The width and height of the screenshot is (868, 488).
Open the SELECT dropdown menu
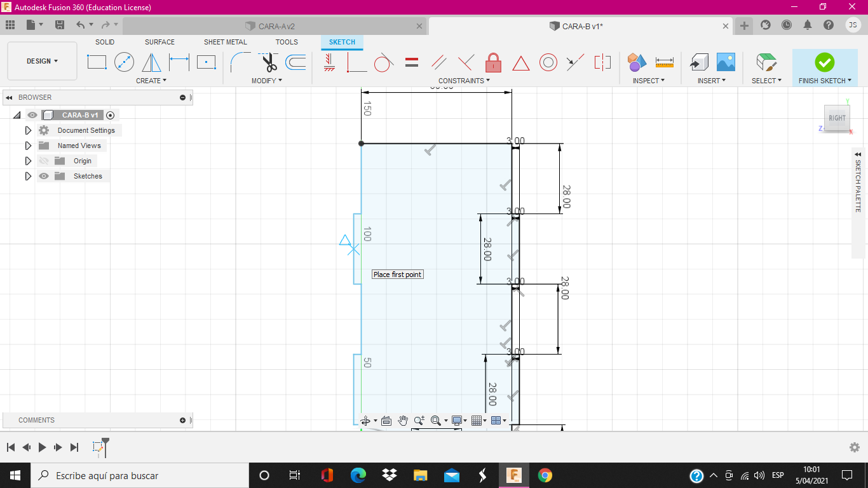click(x=766, y=81)
